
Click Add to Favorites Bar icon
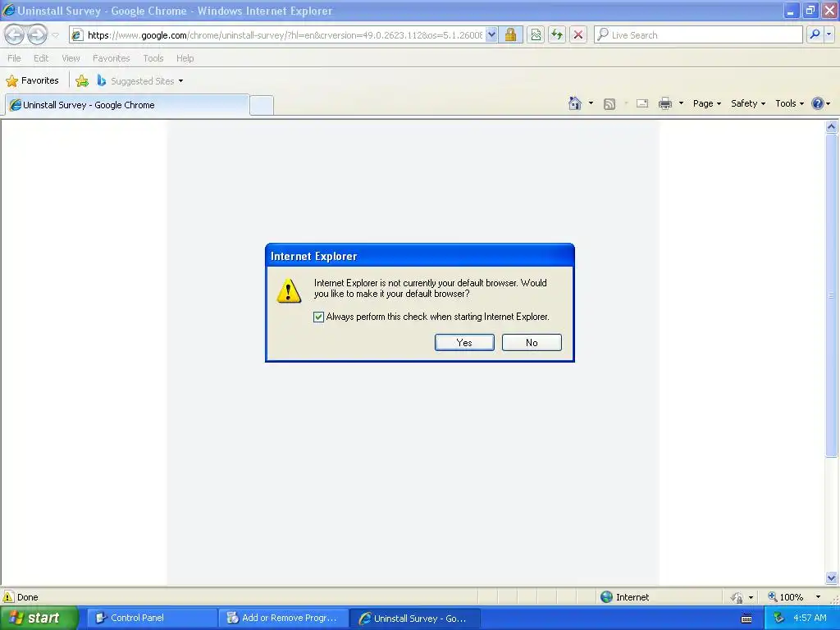point(82,81)
